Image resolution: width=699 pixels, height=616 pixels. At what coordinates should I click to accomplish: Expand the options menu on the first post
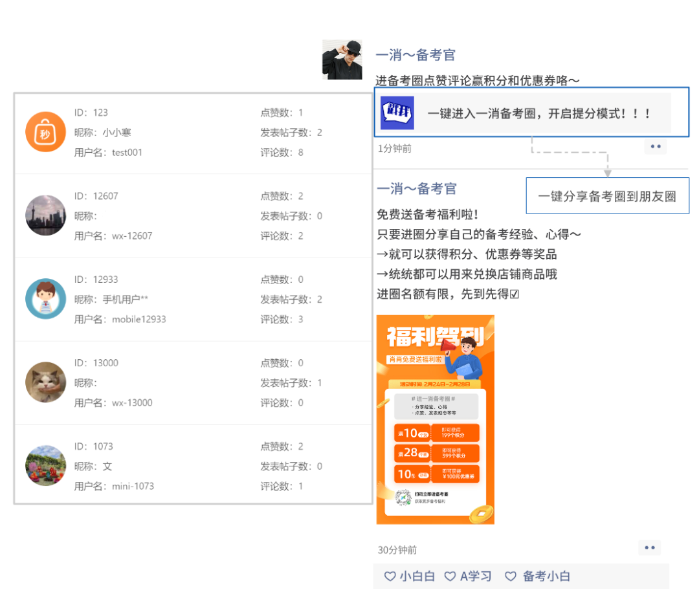coord(655,146)
